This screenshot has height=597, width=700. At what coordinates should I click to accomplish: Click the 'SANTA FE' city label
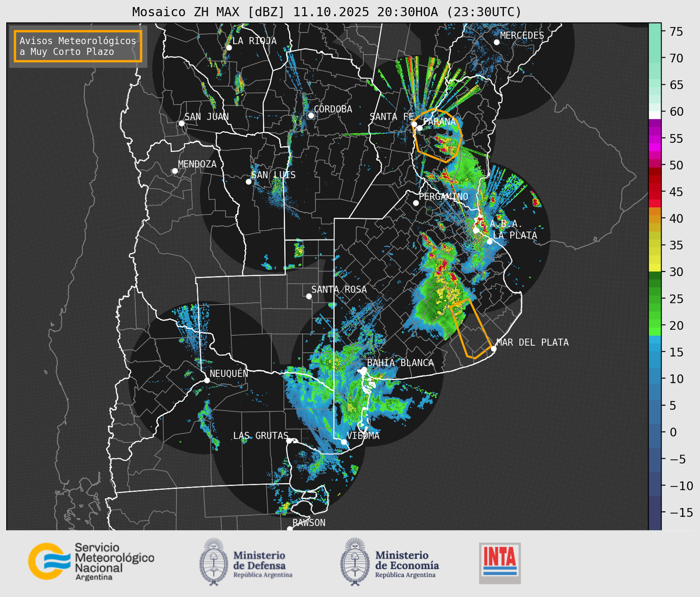(x=392, y=117)
